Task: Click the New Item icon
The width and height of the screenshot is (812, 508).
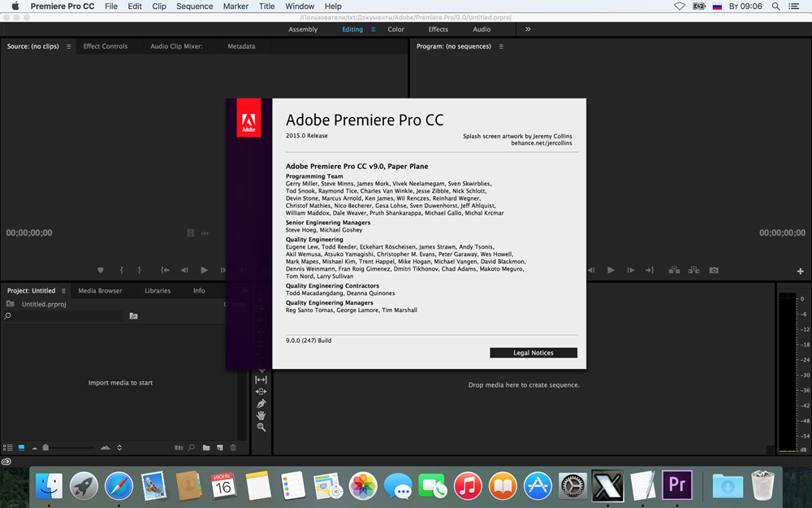Action: tap(219, 447)
